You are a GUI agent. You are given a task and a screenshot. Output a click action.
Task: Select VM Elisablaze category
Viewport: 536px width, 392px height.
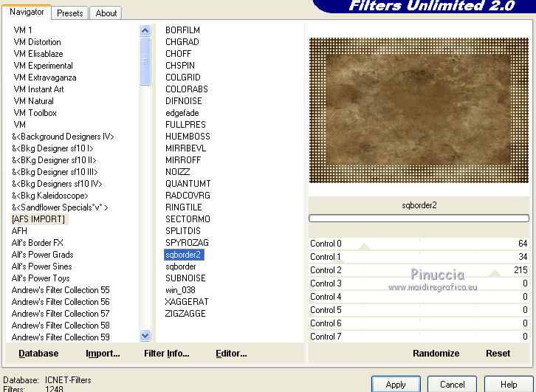tap(38, 54)
